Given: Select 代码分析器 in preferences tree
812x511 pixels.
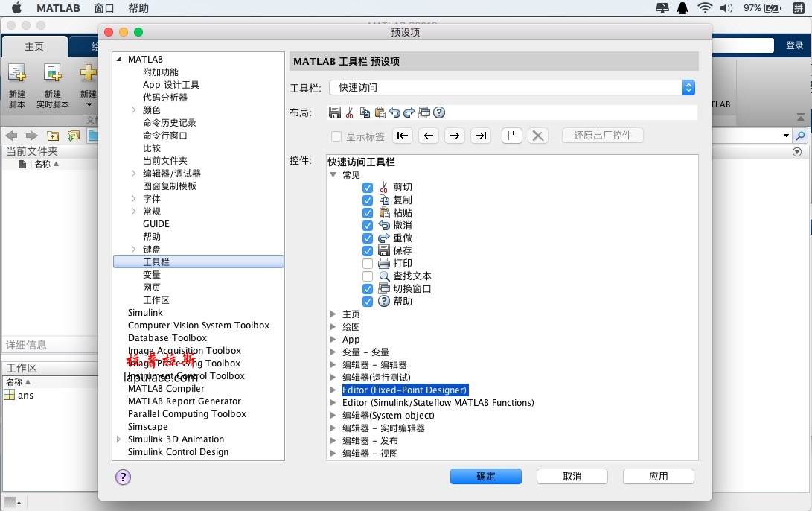Looking at the screenshot, I should [165, 98].
